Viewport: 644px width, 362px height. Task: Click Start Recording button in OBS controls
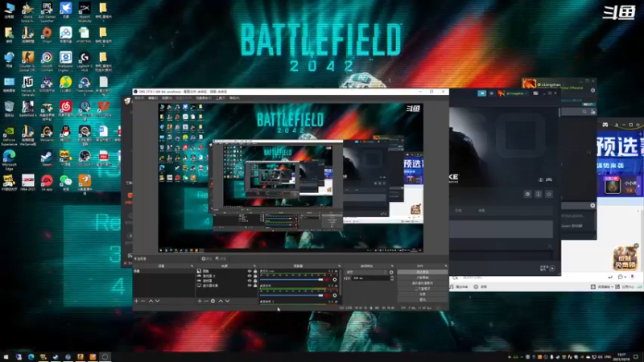point(423,278)
